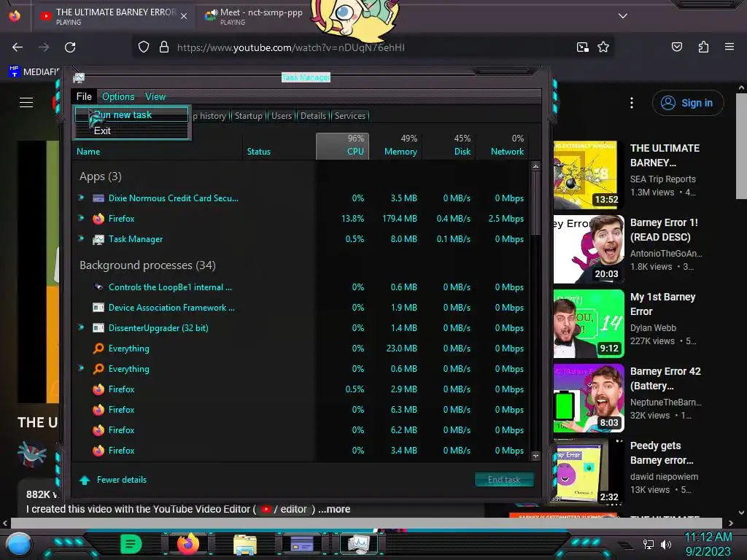Screen dimensions: 747x560
Task: Select Firefox background process using 3.4 MB
Action: (x=302, y=451)
